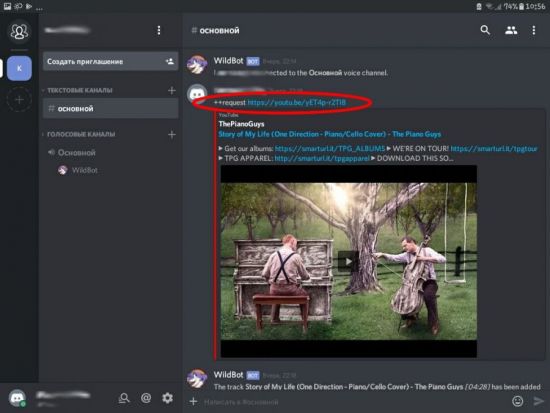This screenshot has width=550, height=413.
Task: Play the embedded YouTube video
Action: (x=348, y=261)
